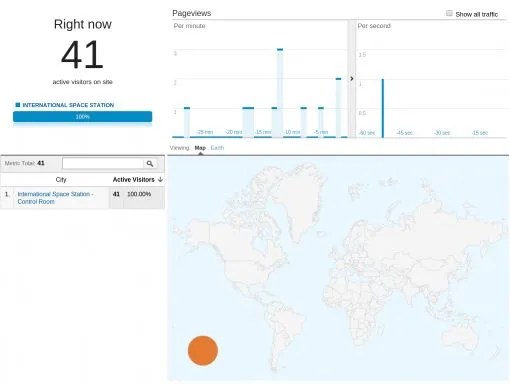Click the per-second pageview spike bar

click(x=383, y=108)
